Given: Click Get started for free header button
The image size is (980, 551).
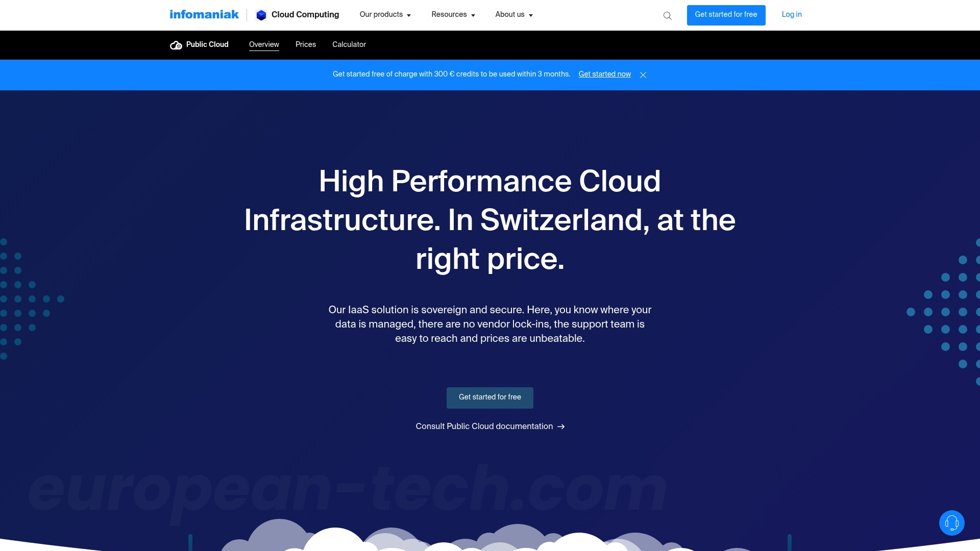Looking at the screenshot, I should (726, 15).
